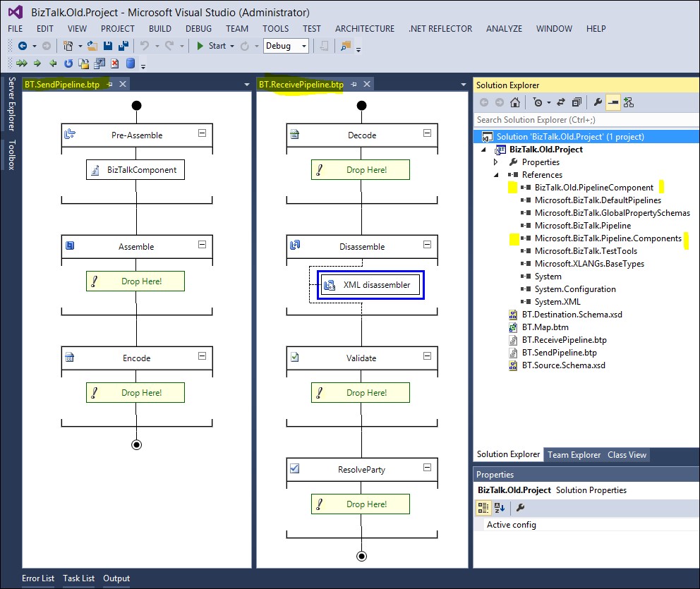700x589 pixels.
Task: Open the Server Explorer side tab
Action: point(11,104)
